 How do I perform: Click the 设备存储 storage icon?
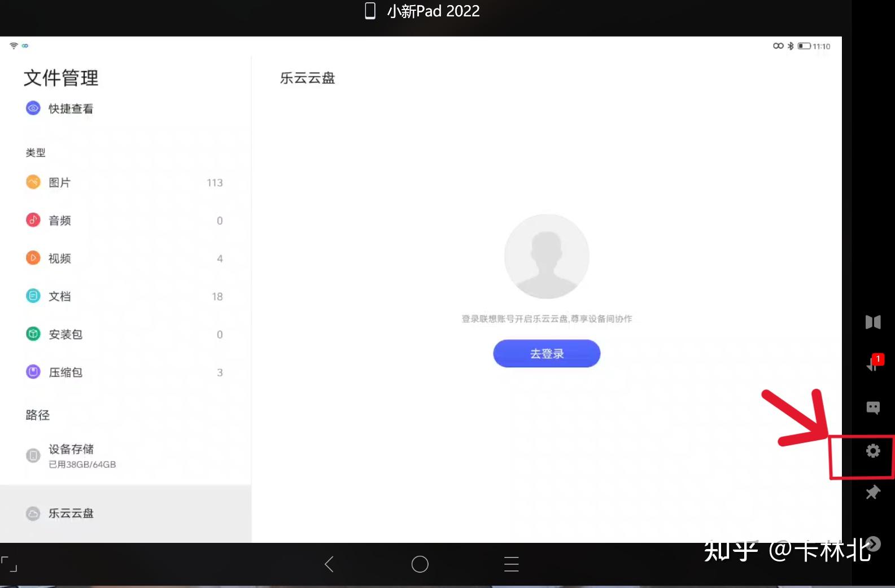coord(33,455)
